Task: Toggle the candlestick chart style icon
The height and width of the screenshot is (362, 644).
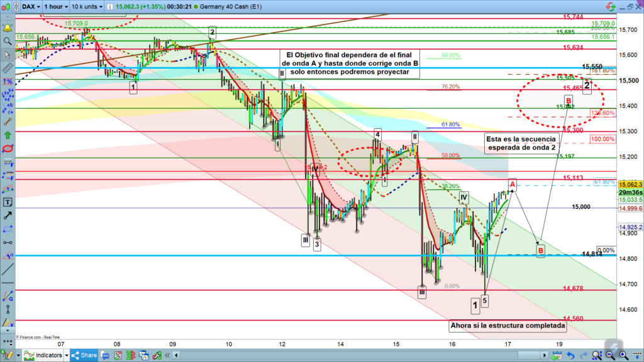Action: [x=8, y=6]
